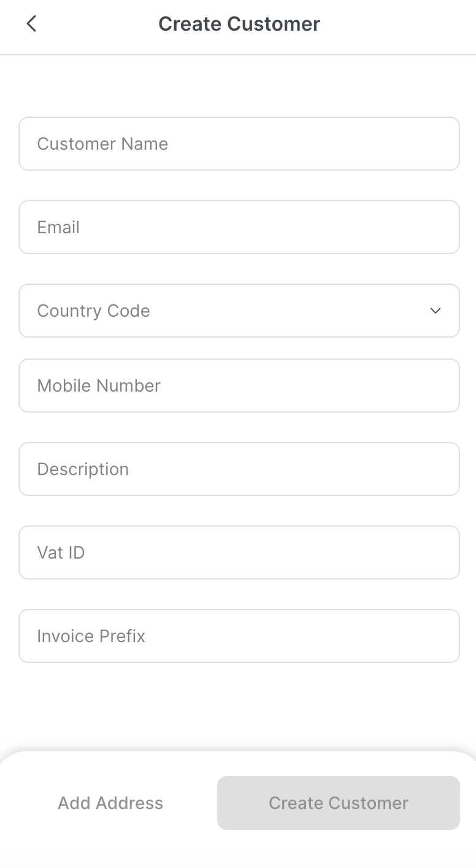Tap the 'Mobile Number' placeholder label
Viewport: 476px width, 868px height.
point(99,386)
